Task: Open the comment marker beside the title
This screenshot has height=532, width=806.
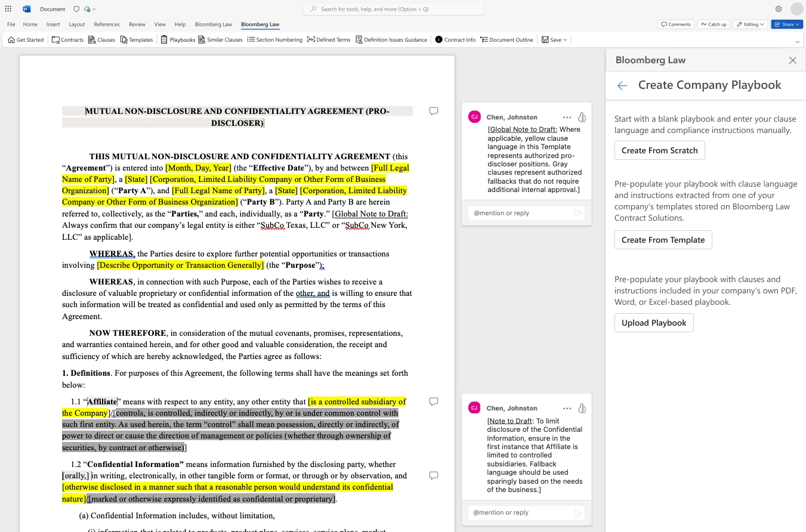Action: (434, 111)
